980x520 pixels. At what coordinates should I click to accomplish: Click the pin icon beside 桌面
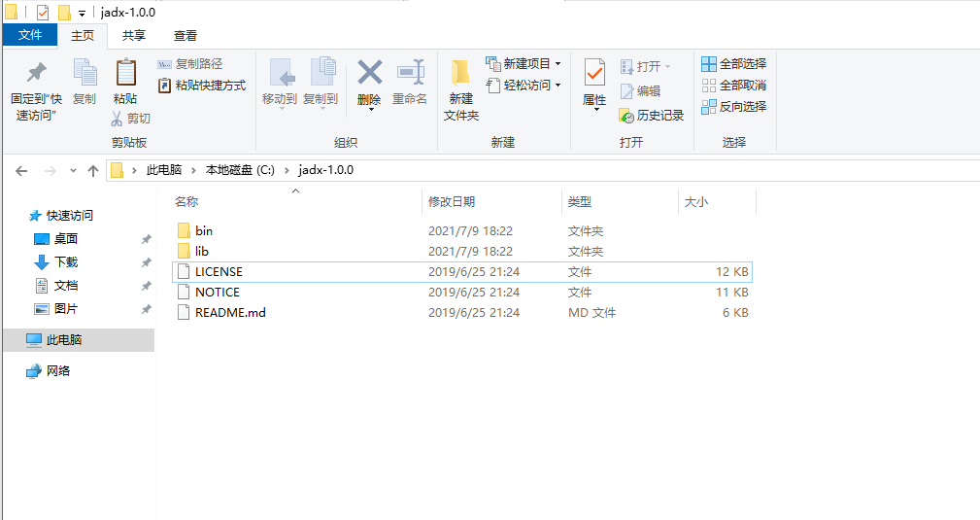(x=147, y=239)
